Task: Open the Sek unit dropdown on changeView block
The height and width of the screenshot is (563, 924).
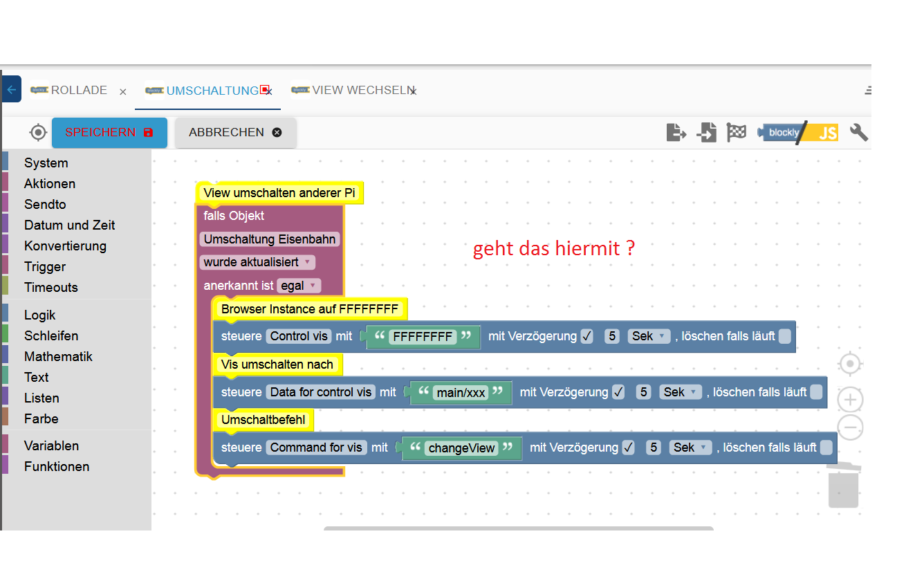Action: [x=690, y=447]
